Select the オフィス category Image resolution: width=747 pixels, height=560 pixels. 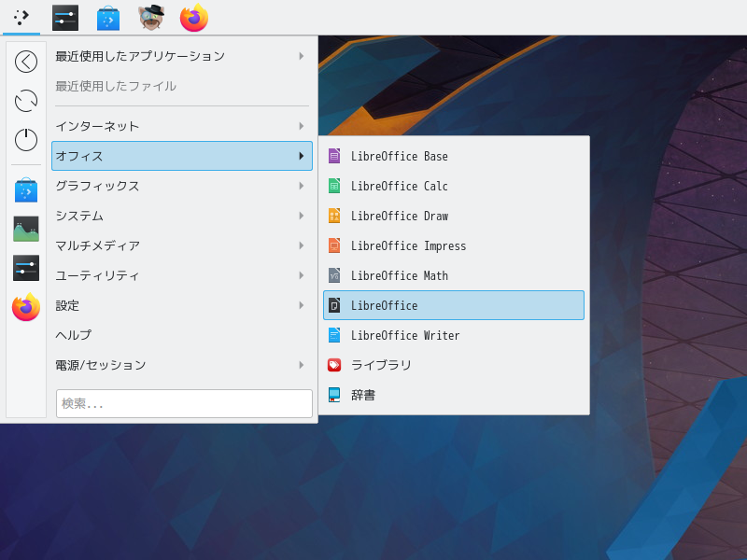tap(182, 156)
